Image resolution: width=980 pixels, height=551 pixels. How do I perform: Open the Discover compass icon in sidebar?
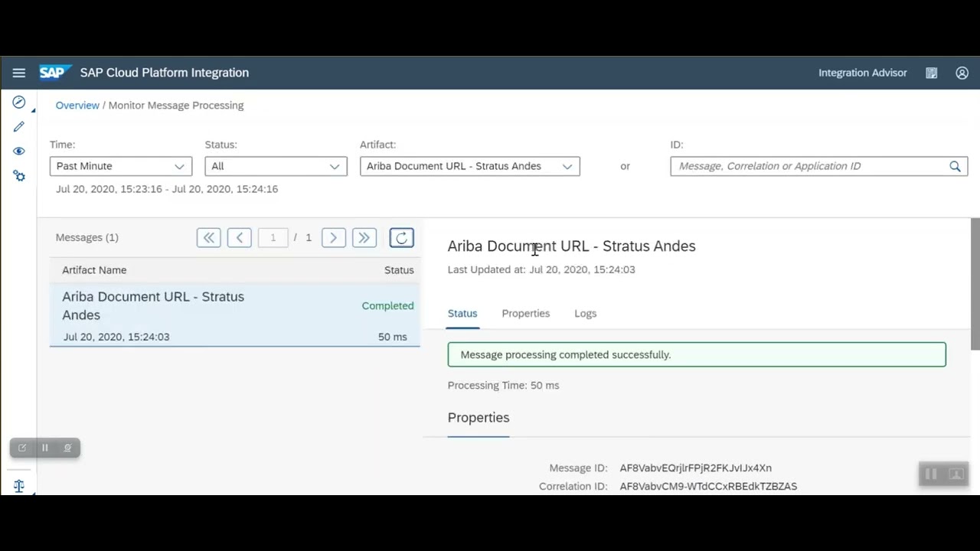19,103
